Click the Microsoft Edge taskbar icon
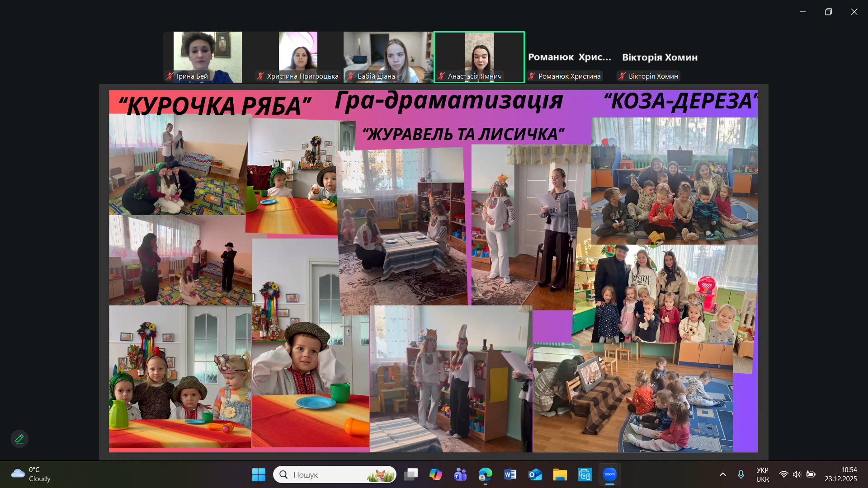 tap(485, 474)
